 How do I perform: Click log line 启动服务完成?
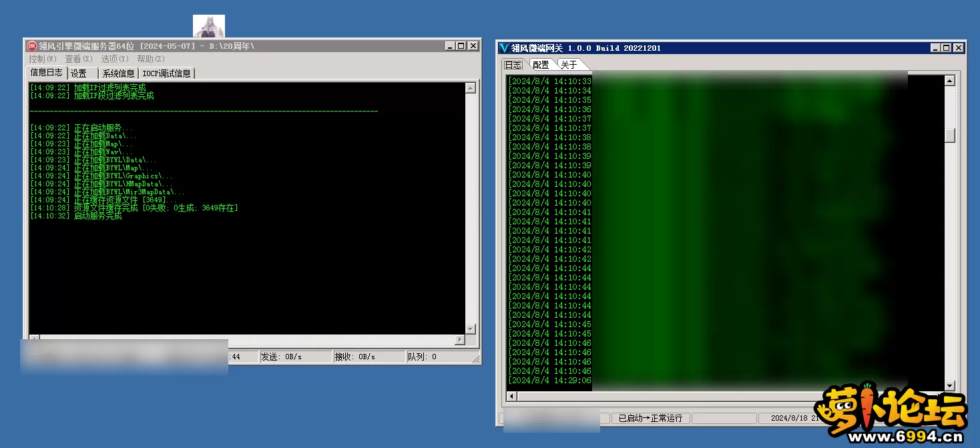[x=76, y=216]
